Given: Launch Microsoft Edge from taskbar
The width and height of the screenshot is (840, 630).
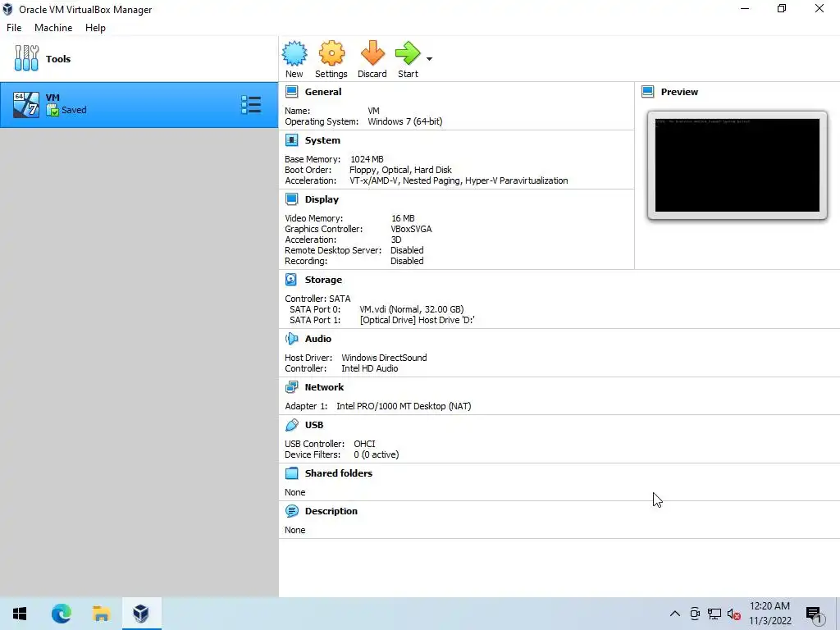Looking at the screenshot, I should pyautogui.click(x=61, y=614).
